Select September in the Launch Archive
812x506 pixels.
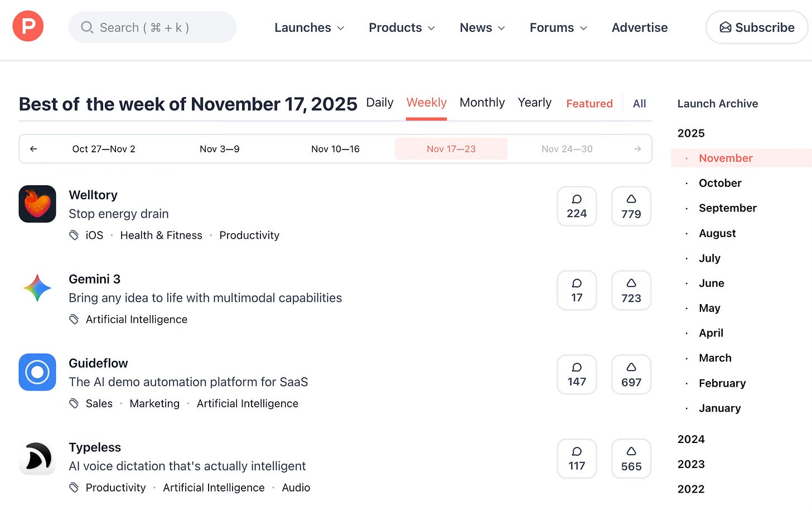pos(728,208)
